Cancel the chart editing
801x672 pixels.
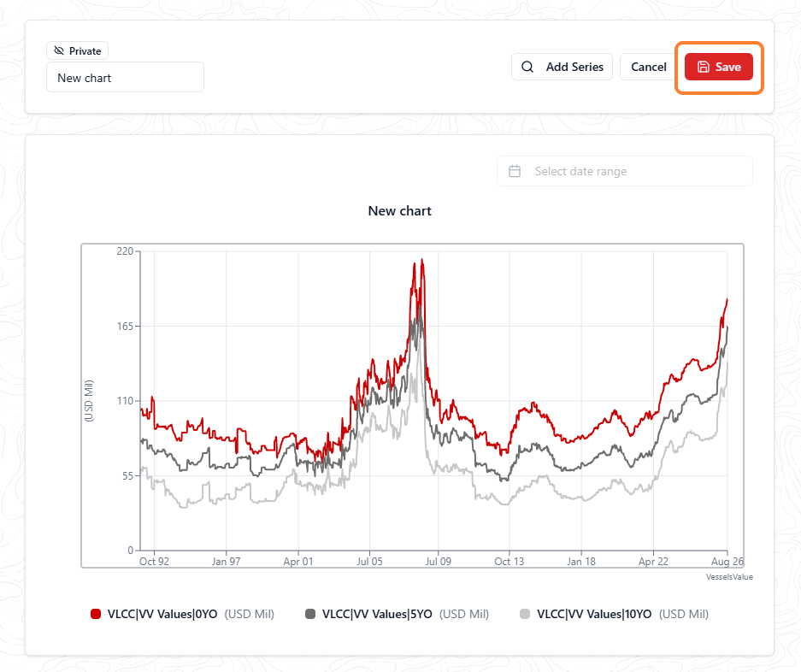[x=648, y=67]
